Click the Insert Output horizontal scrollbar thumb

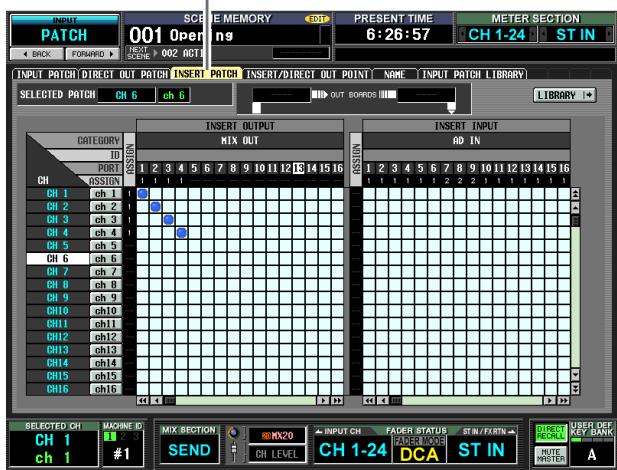(170, 401)
